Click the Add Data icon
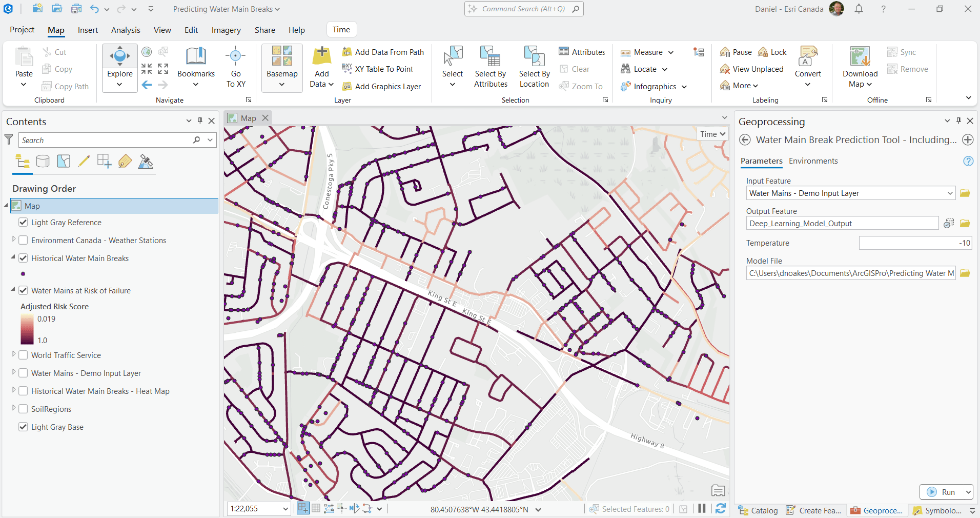Screen dimensions: 980x518 coord(322,55)
